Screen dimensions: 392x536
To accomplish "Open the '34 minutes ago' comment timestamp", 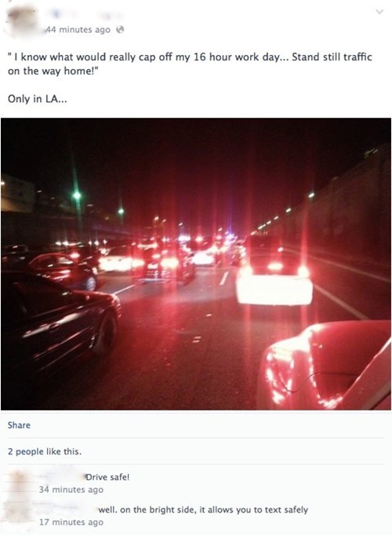I will coord(71,490).
